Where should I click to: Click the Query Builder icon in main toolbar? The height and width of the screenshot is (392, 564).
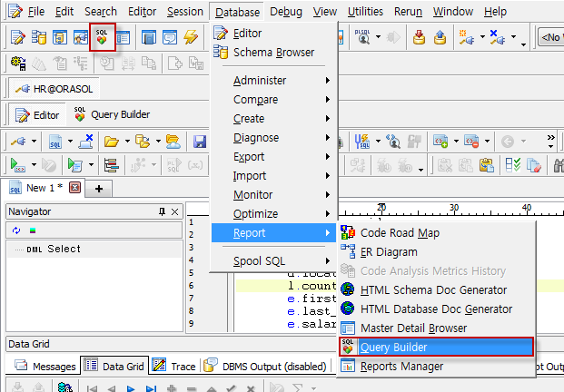pyautogui.click(x=103, y=37)
